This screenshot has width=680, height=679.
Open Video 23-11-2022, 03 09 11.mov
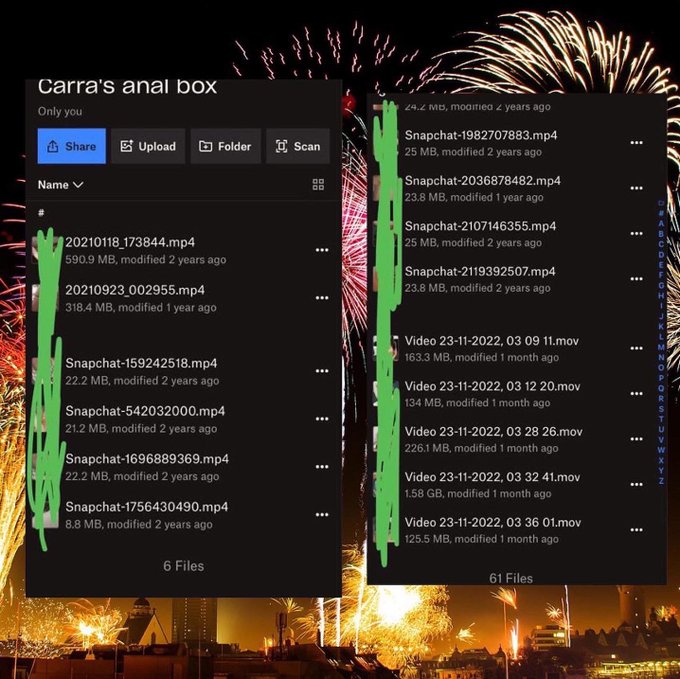click(510, 349)
